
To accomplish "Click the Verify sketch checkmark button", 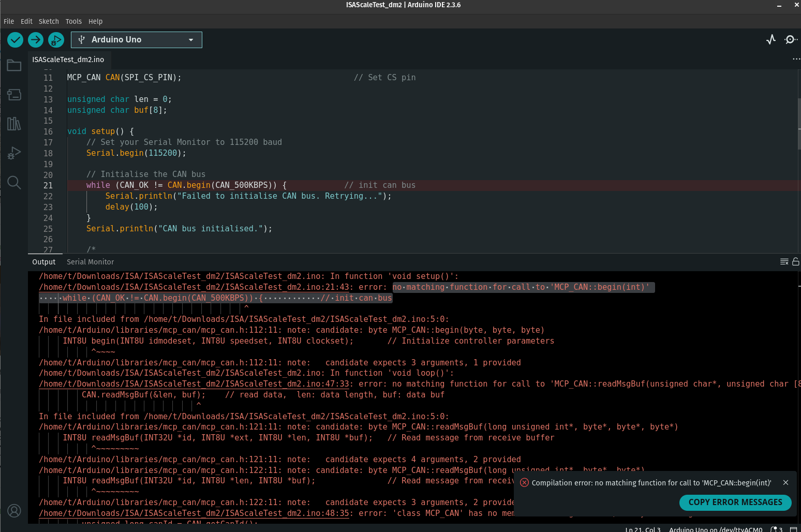I will pyautogui.click(x=15, y=40).
